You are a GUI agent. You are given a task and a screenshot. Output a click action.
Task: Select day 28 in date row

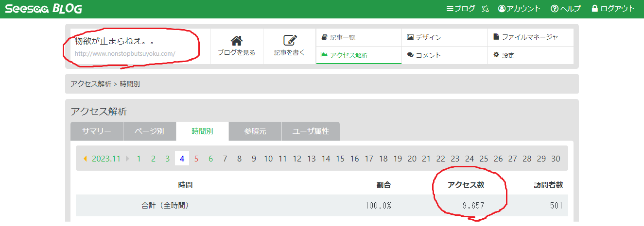click(x=527, y=159)
